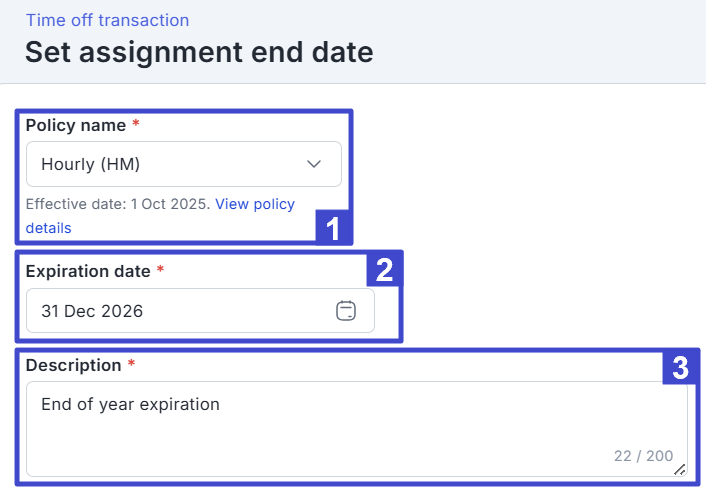Click the red asterisk beside Description
Image resolution: width=706 pixels, height=497 pixels.
coord(131,365)
